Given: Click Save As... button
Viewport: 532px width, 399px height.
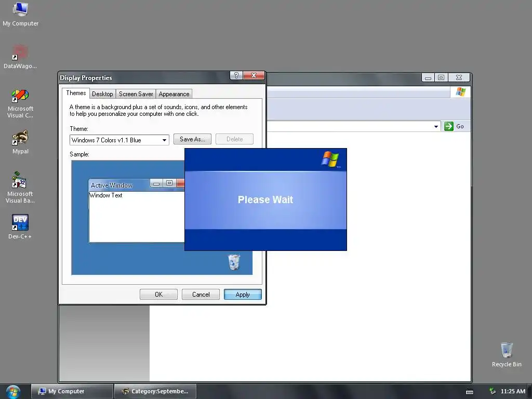Looking at the screenshot, I should point(192,139).
